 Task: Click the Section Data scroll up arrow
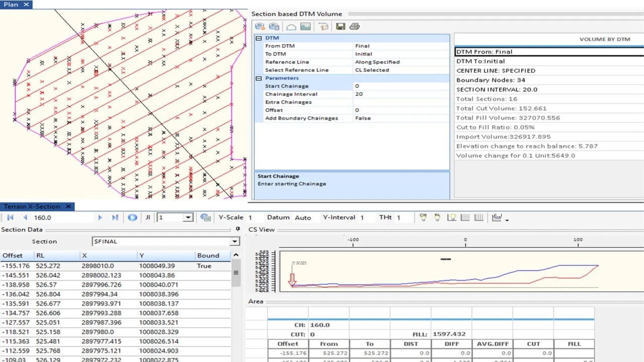point(235,255)
